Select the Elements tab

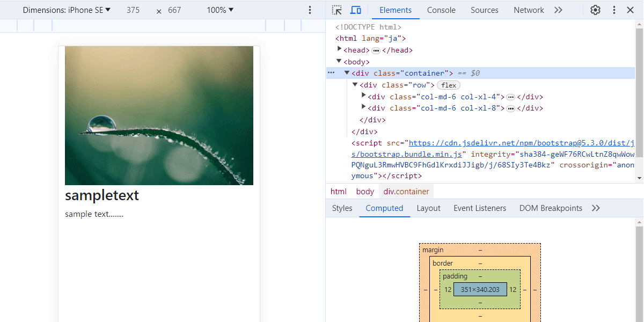click(396, 10)
